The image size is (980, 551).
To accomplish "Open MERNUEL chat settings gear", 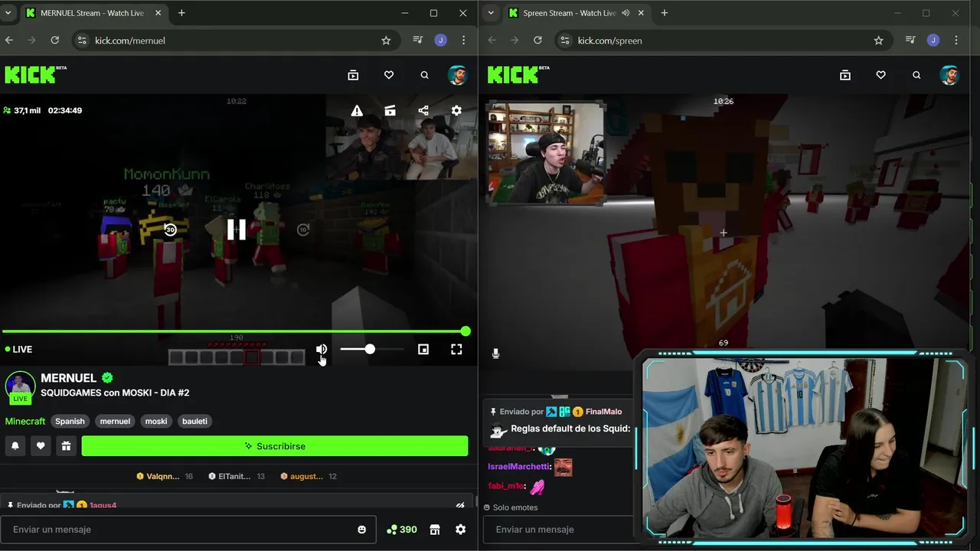I will coord(460,530).
